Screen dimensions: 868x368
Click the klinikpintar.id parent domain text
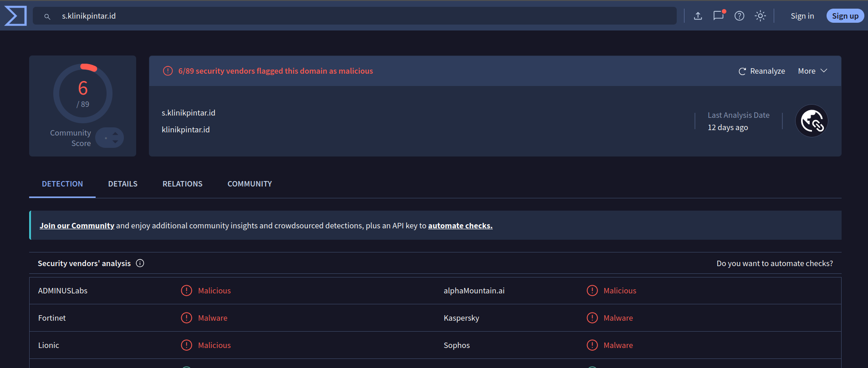(x=186, y=130)
